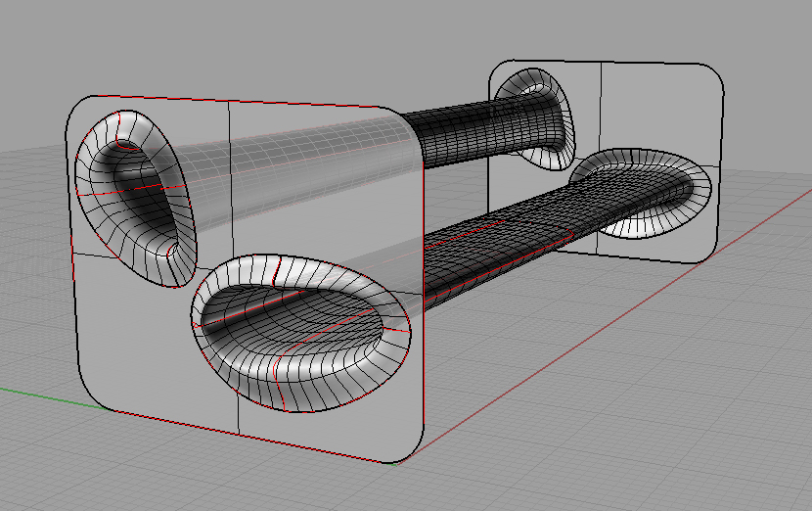The image size is (812, 511).
Task: Click empty gray background above the model
Action: click(293, 39)
